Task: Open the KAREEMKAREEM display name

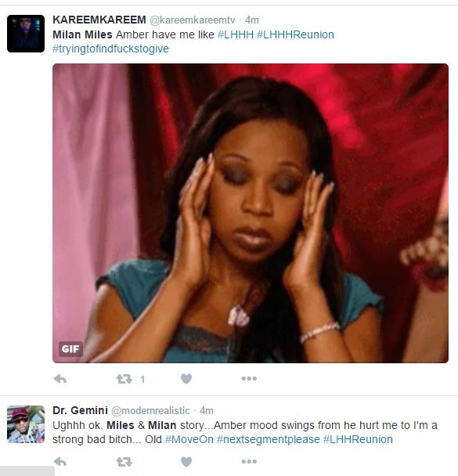Action: (99, 20)
